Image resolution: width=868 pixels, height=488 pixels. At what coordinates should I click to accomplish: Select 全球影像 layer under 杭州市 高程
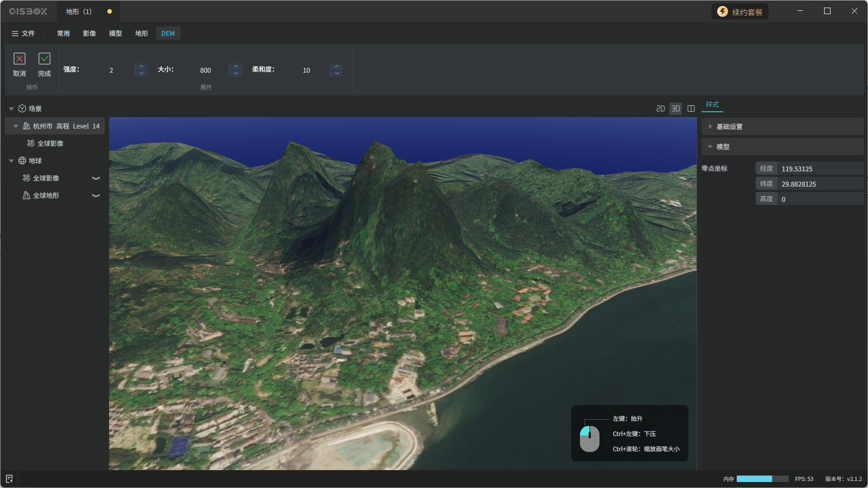click(50, 144)
